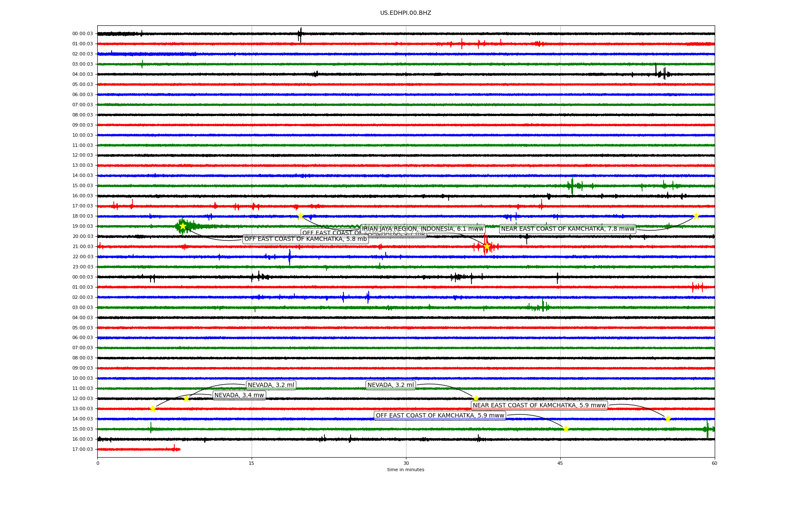812x508 pixels.
Task: Click the star on the red 13:00:03 trace
Action: tap(153, 409)
